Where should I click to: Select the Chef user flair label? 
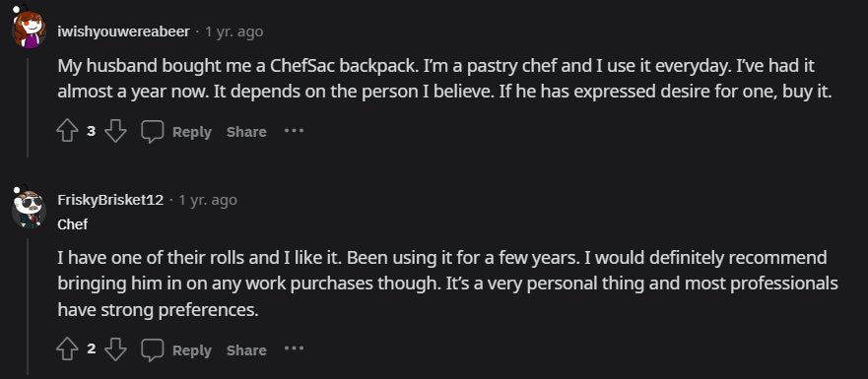pyautogui.click(x=73, y=224)
